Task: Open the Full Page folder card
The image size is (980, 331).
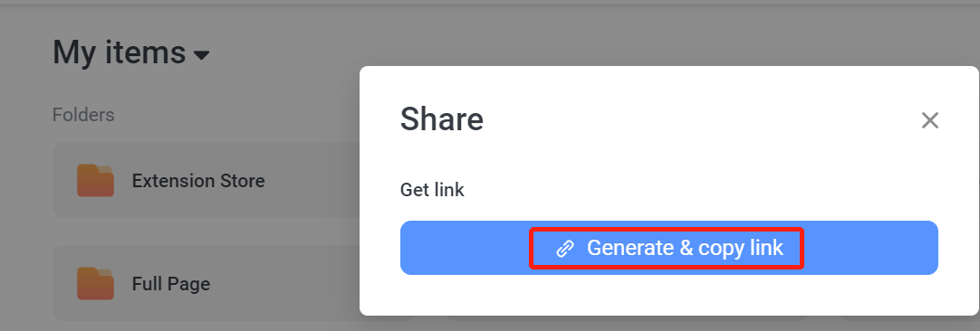Action: point(207,283)
